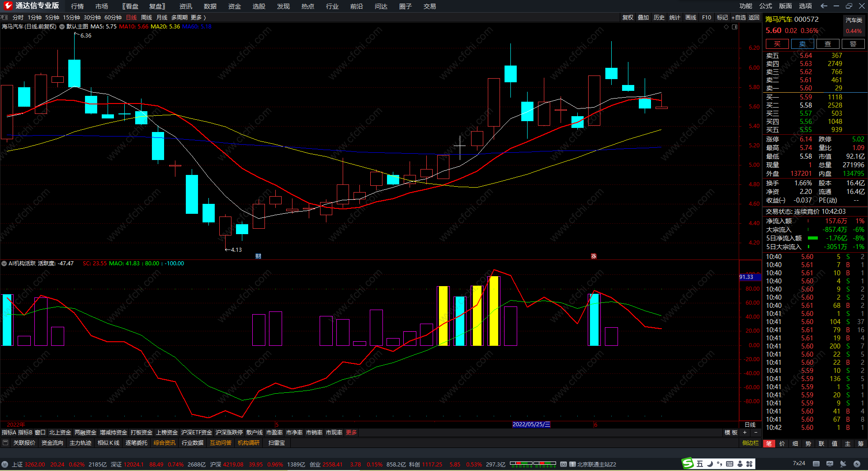Viewport: 868px width, 471px height.
Task: Click the 2022/05/25 date marker on timeline
Action: pos(531,424)
